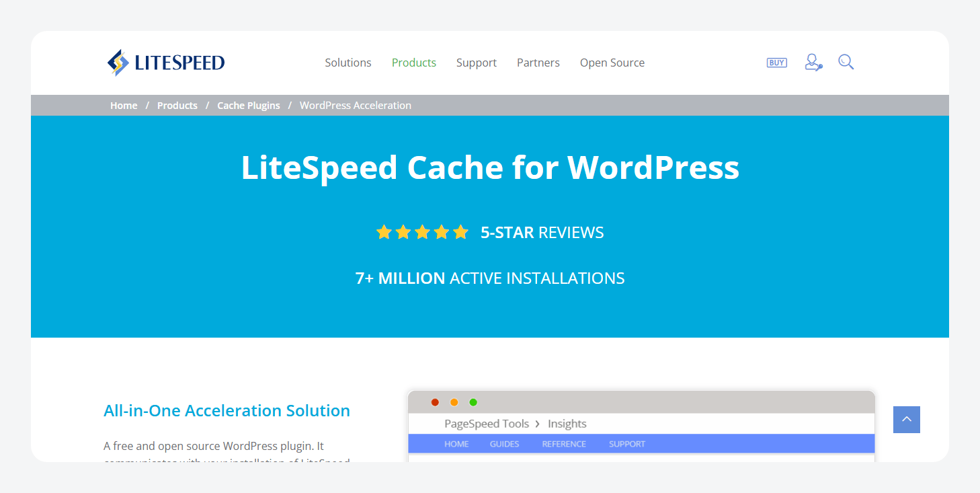
Task: Click the orange dot in mockup window
Action: [x=454, y=402]
